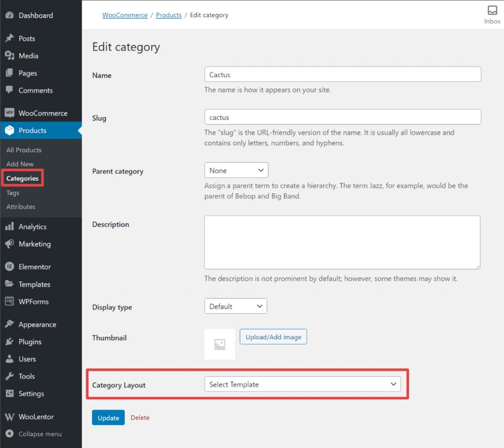Click the Upload/Add image button
This screenshot has height=448, width=504.
[273, 337]
